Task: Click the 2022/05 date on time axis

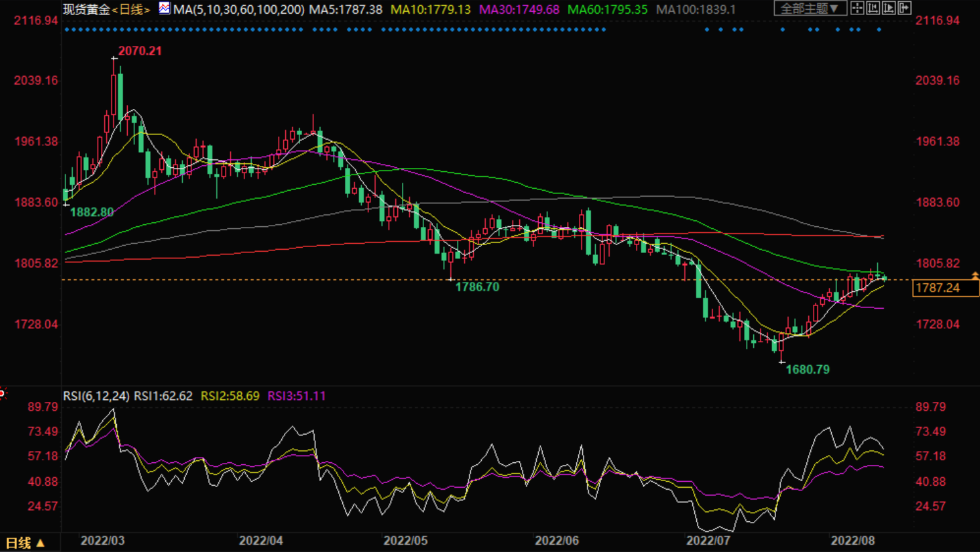Action: pyautogui.click(x=405, y=541)
